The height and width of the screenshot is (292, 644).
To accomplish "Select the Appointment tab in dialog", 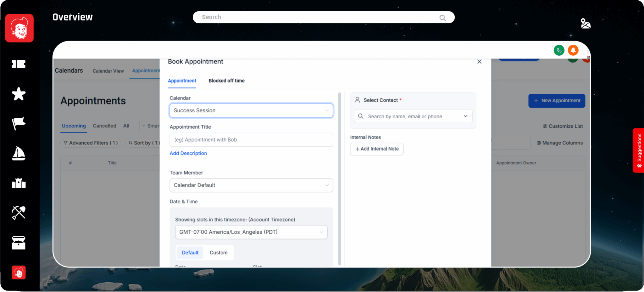I will 182,81.
